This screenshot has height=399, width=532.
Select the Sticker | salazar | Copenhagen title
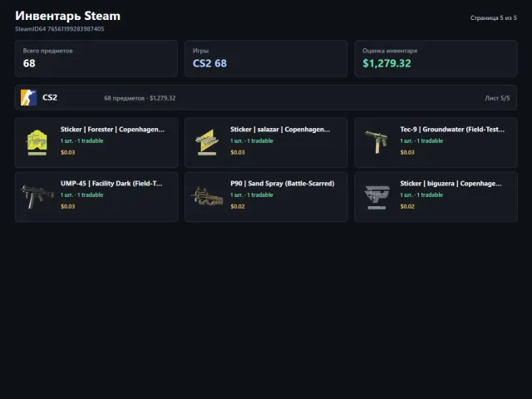tap(280, 130)
